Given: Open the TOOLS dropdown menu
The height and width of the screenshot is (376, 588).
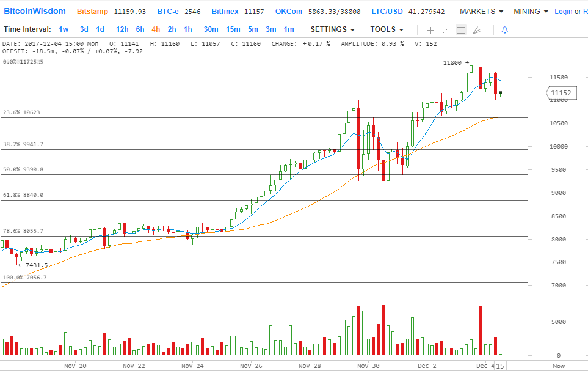Looking at the screenshot, I should pyautogui.click(x=387, y=29).
